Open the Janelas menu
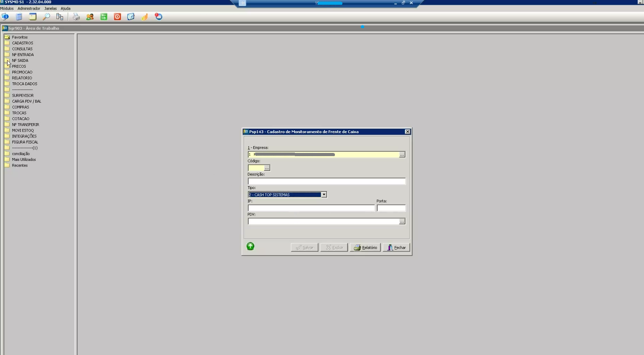 pos(50,8)
